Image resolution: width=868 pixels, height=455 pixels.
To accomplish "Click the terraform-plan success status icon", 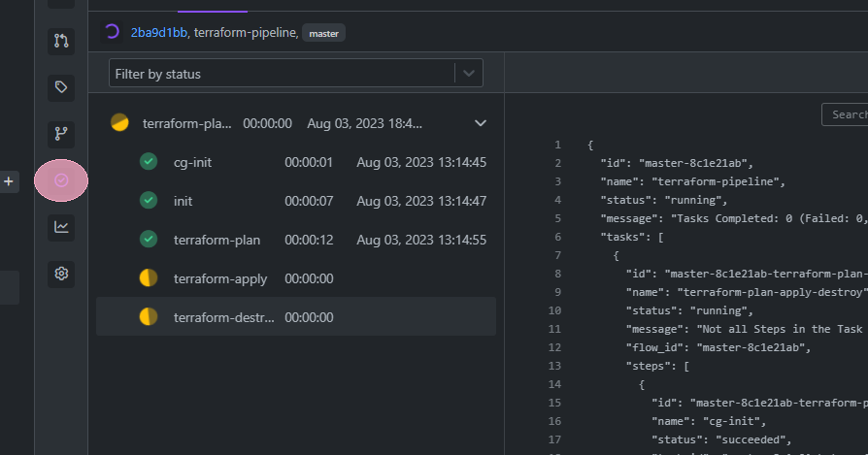I will 149,239.
